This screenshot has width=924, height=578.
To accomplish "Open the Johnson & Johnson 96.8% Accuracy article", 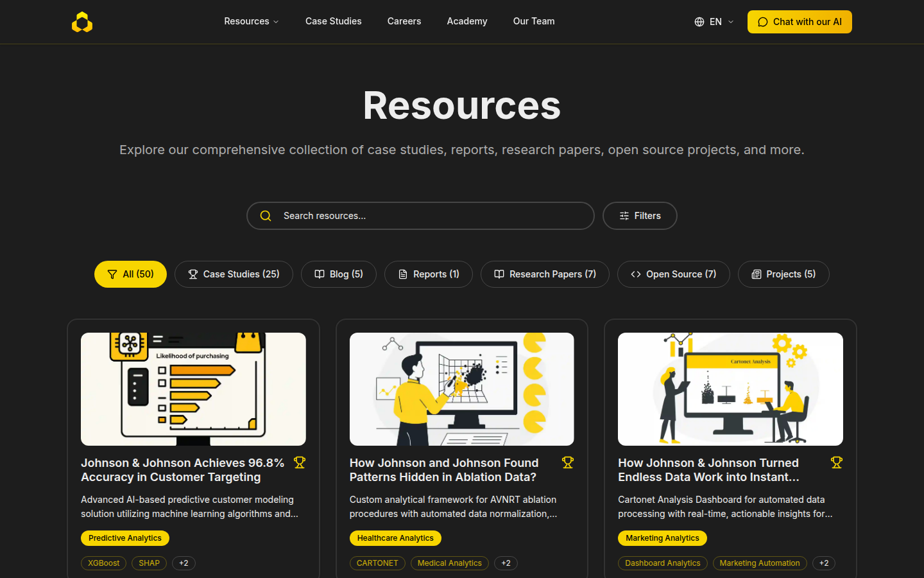I will [183, 470].
